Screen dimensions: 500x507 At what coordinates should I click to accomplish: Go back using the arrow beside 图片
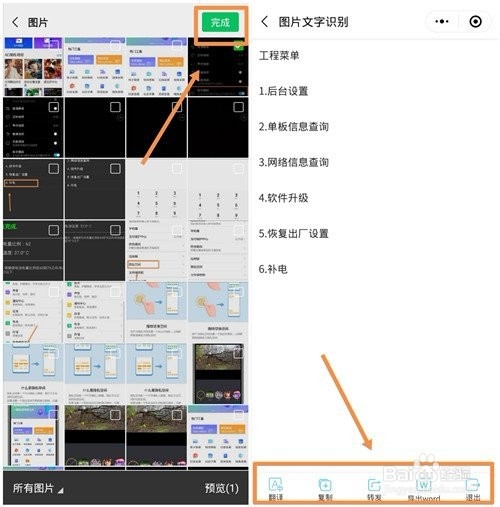[x=15, y=22]
